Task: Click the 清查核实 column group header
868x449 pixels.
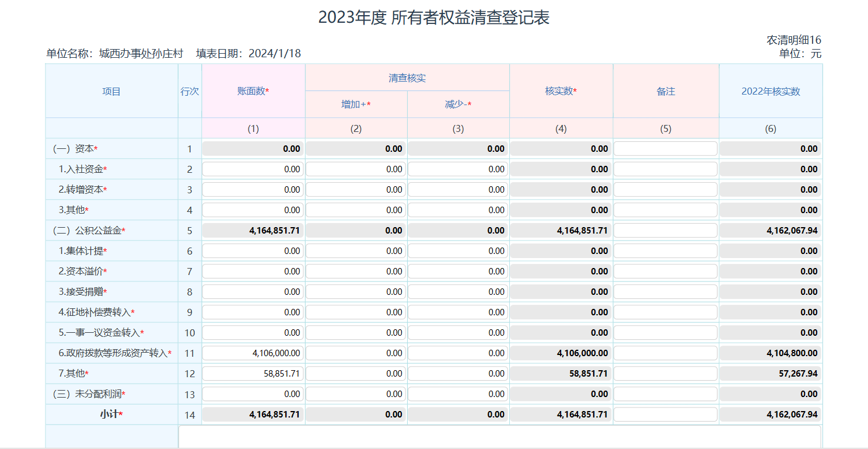Action: pyautogui.click(x=407, y=78)
